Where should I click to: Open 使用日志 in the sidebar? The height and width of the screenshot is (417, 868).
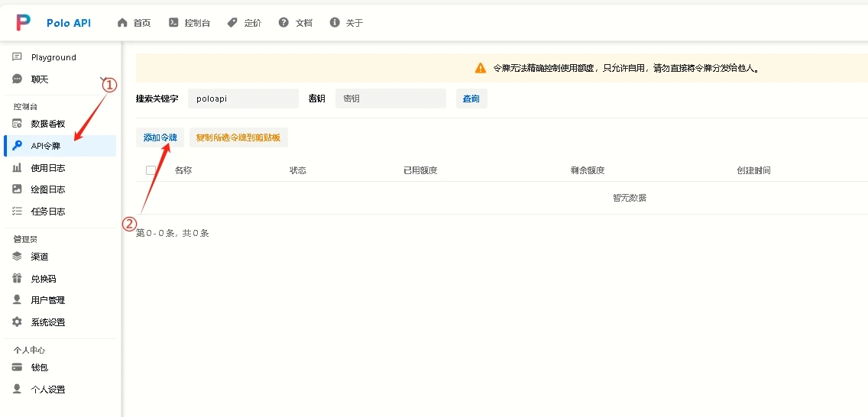tap(60, 167)
